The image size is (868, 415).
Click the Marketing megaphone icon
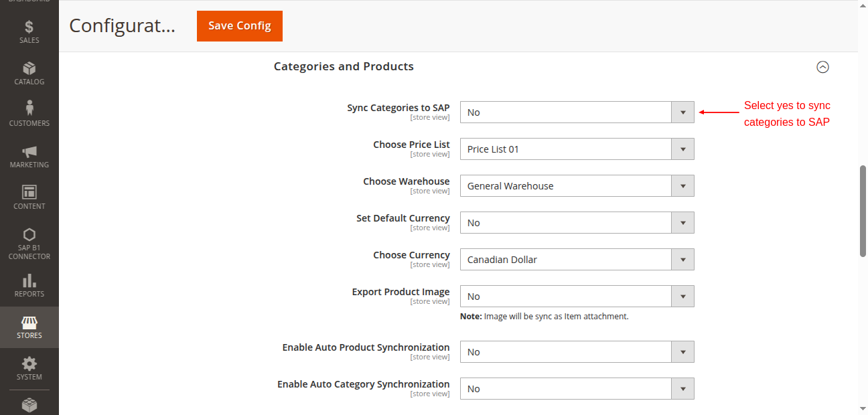tap(29, 155)
